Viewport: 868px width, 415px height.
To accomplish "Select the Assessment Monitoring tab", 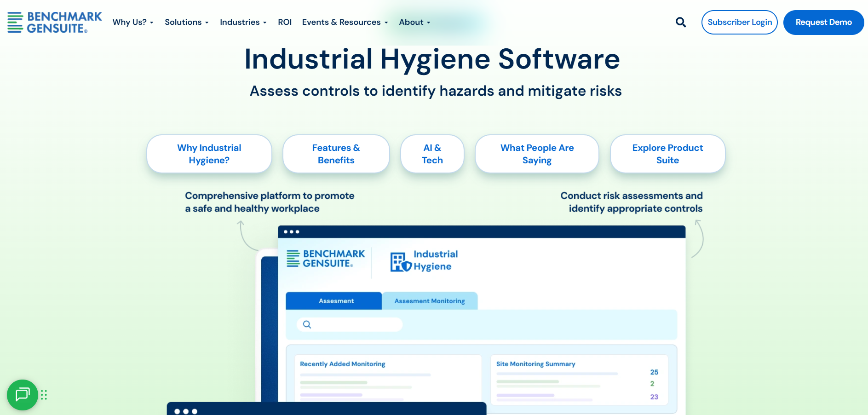I will [429, 301].
